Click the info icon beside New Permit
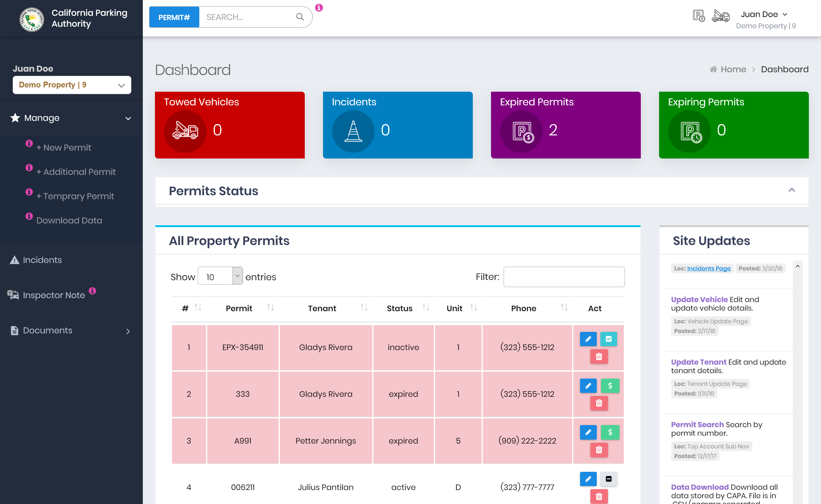This screenshot has width=821, height=504. 29,143
